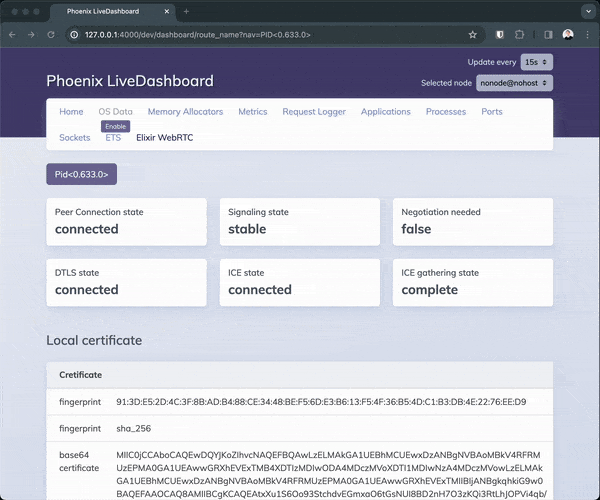Bookmark this page with star icon

[472, 34]
